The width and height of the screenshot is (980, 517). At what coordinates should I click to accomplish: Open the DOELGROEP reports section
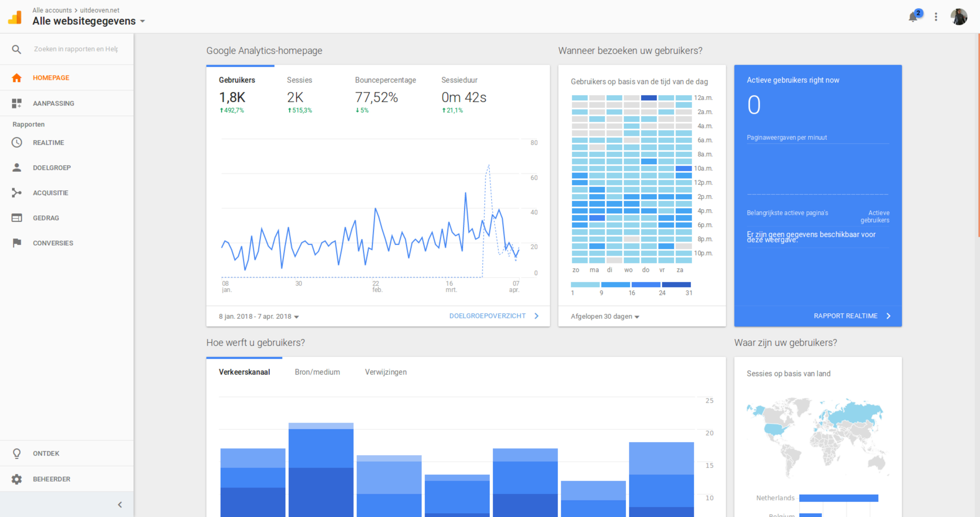67,168
